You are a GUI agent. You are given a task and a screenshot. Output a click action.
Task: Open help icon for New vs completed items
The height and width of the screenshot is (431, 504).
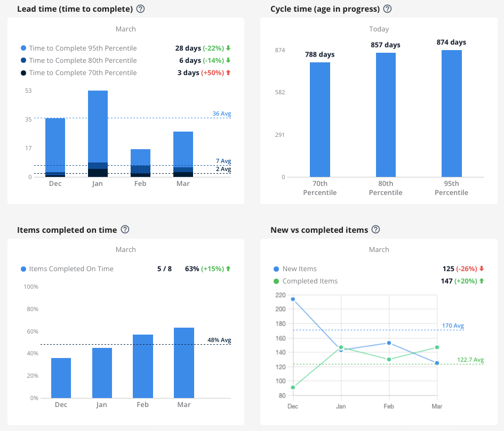[x=375, y=230]
